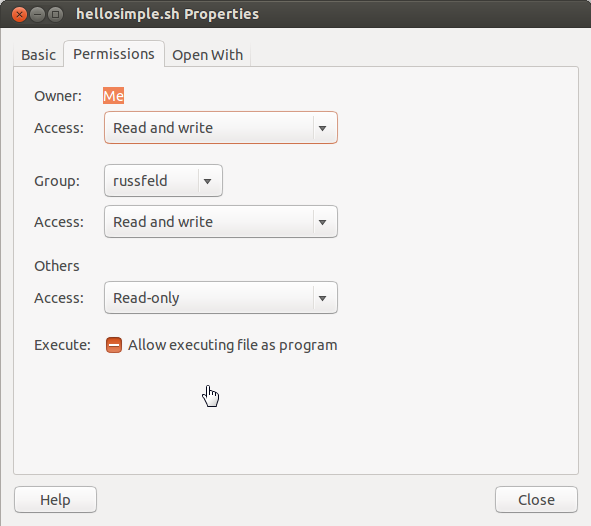The image size is (591, 526).
Task: Toggle Allow executing file as program checkbox
Action: click(x=114, y=345)
